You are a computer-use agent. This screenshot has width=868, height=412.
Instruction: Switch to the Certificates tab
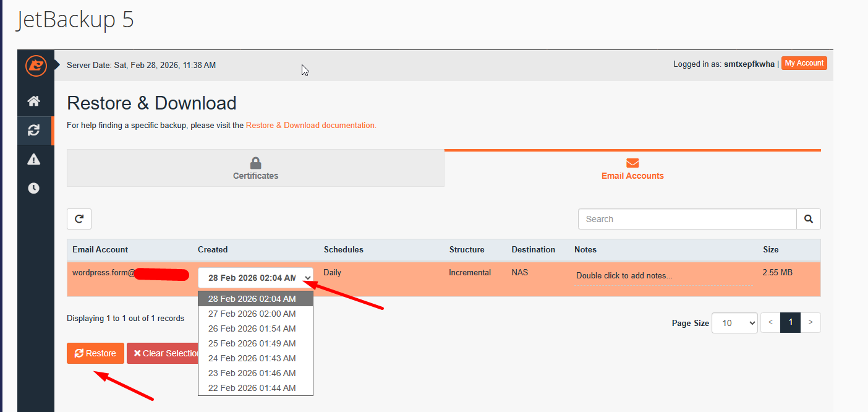255,168
